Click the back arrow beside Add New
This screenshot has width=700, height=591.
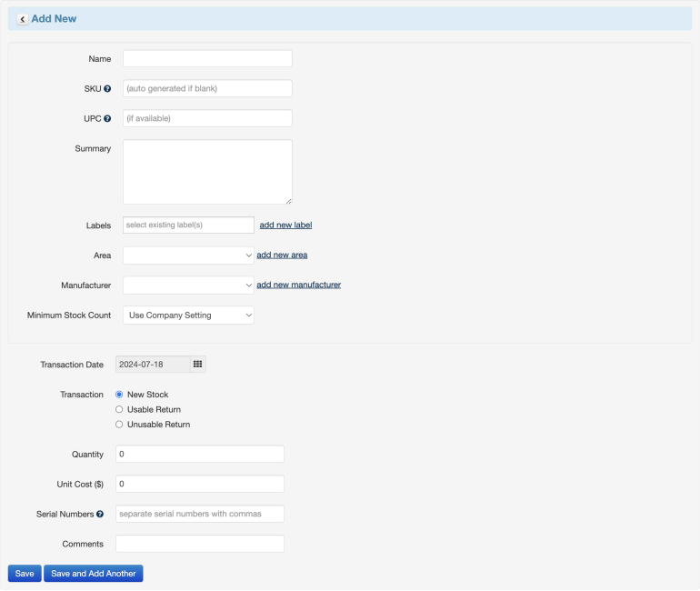(22, 19)
